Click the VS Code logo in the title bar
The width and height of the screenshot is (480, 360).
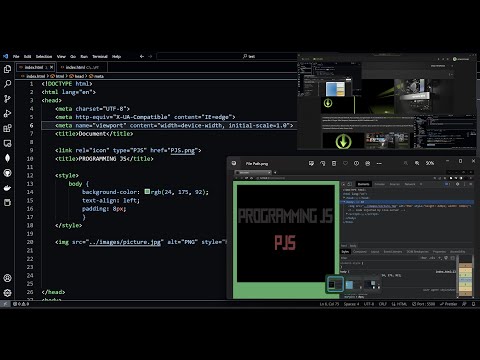[x=5, y=56]
